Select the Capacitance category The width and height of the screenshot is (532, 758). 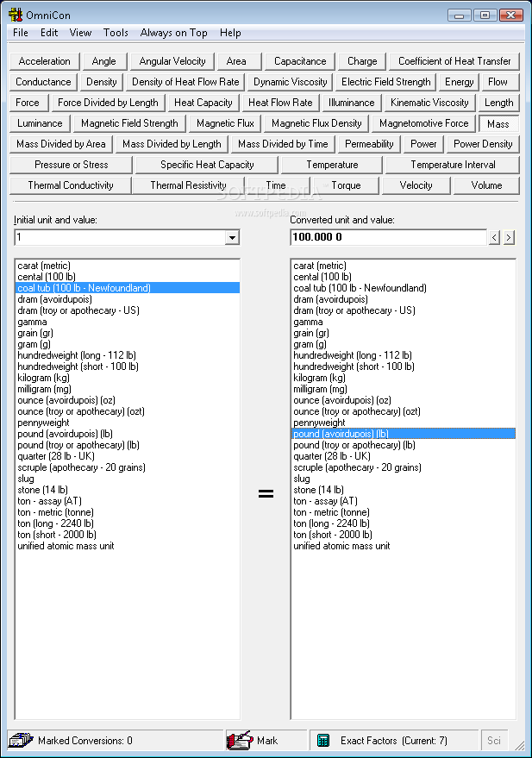pos(300,61)
